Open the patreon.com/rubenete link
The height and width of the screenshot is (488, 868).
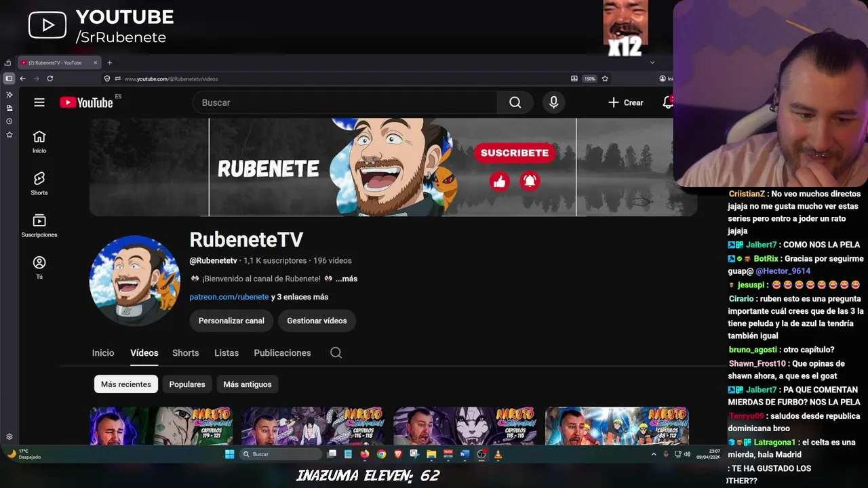coord(229,297)
